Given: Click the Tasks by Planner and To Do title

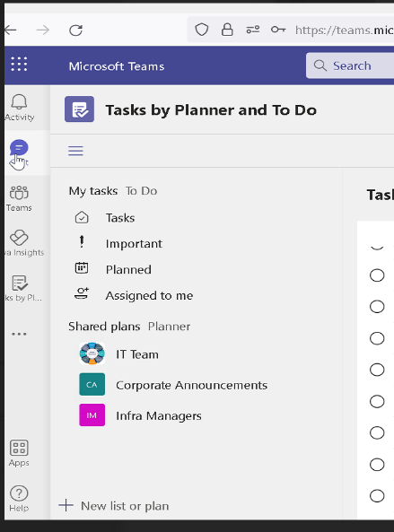Looking at the screenshot, I should pos(211,110).
